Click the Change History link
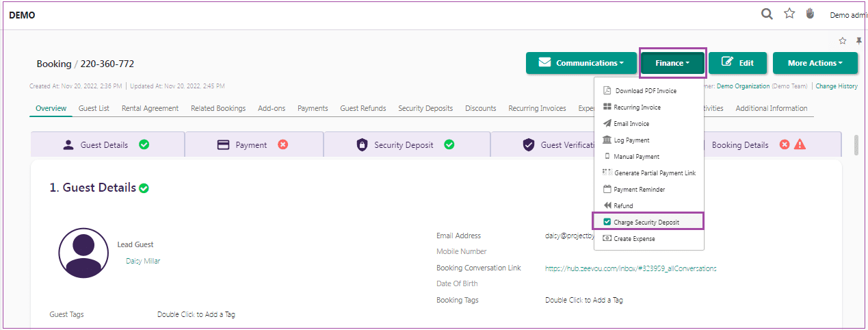The height and width of the screenshot is (330, 868). [x=837, y=86]
